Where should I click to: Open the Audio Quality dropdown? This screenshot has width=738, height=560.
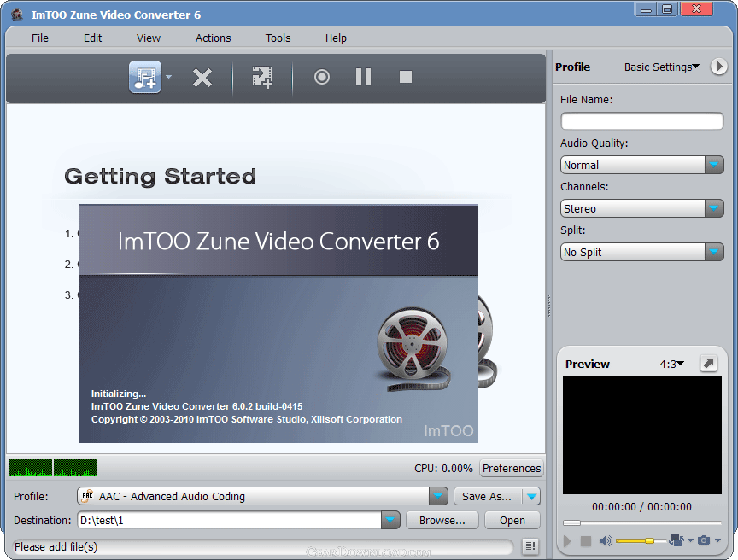click(642, 165)
